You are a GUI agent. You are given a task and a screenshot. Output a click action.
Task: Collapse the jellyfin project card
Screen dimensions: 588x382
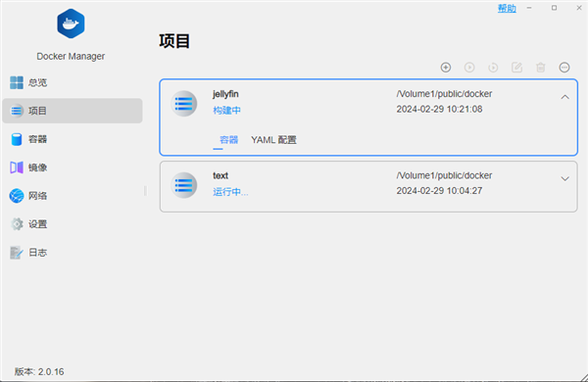pos(564,98)
